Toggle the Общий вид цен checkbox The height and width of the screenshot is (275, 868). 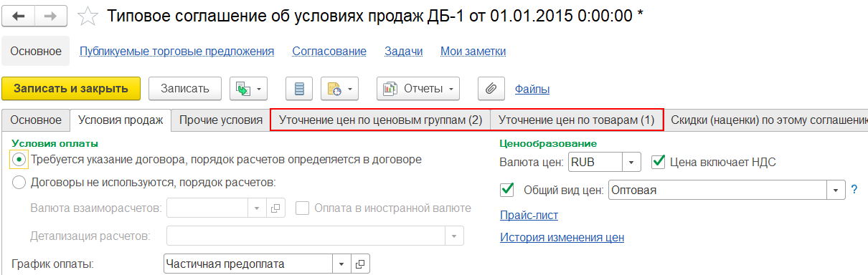(506, 189)
